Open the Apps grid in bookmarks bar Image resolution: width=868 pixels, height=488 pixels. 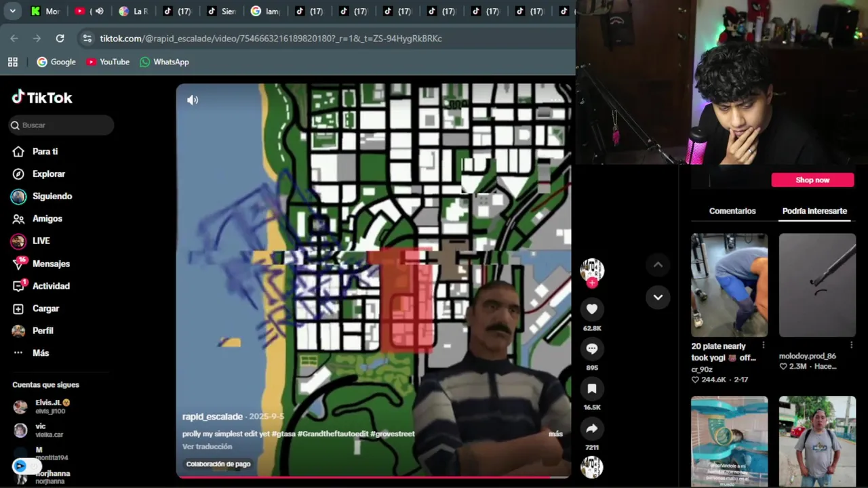click(x=12, y=62)
